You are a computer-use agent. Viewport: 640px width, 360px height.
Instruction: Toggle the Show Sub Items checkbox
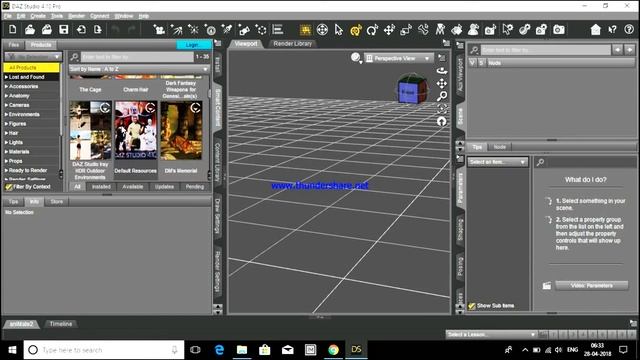coord(471,306)
